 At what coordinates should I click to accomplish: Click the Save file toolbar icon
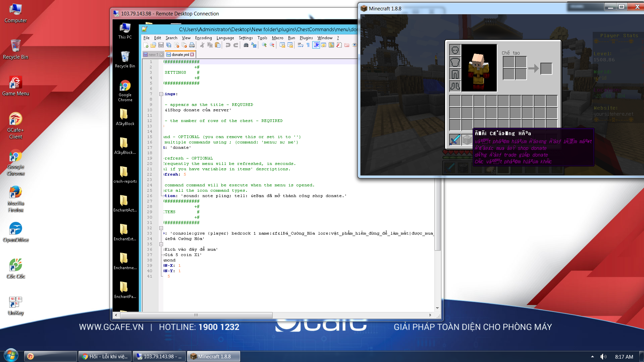click(161, 45)
